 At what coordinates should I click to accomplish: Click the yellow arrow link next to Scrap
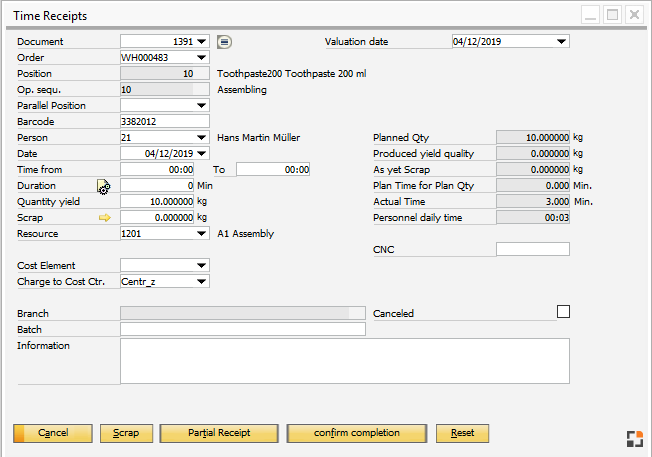pyautogui.click(x=104, y=218)
